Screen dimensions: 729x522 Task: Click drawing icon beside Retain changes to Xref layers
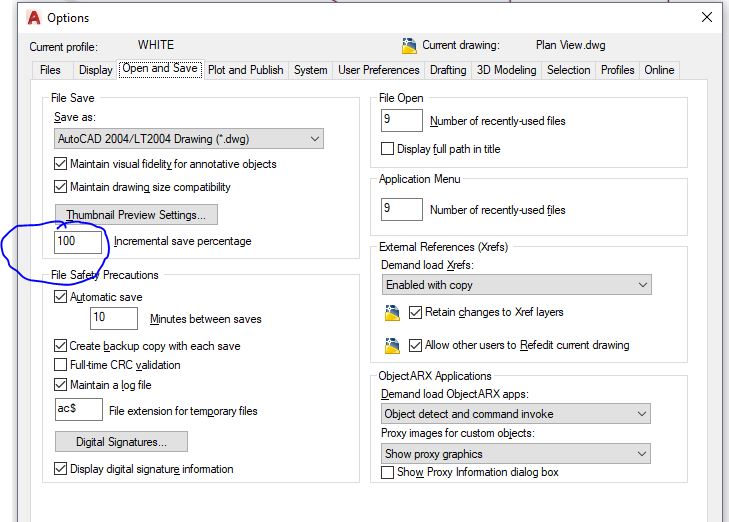(x=392, y=312)
